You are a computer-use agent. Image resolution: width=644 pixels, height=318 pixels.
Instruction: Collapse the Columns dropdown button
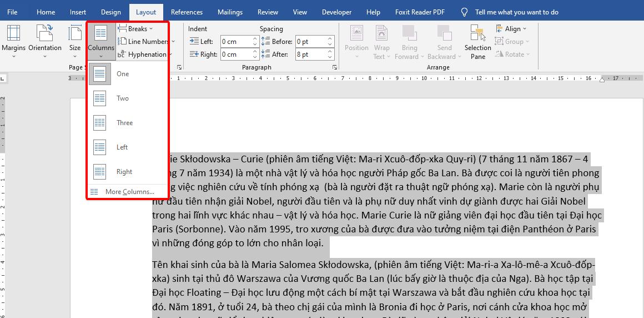[x=101, y=41]
